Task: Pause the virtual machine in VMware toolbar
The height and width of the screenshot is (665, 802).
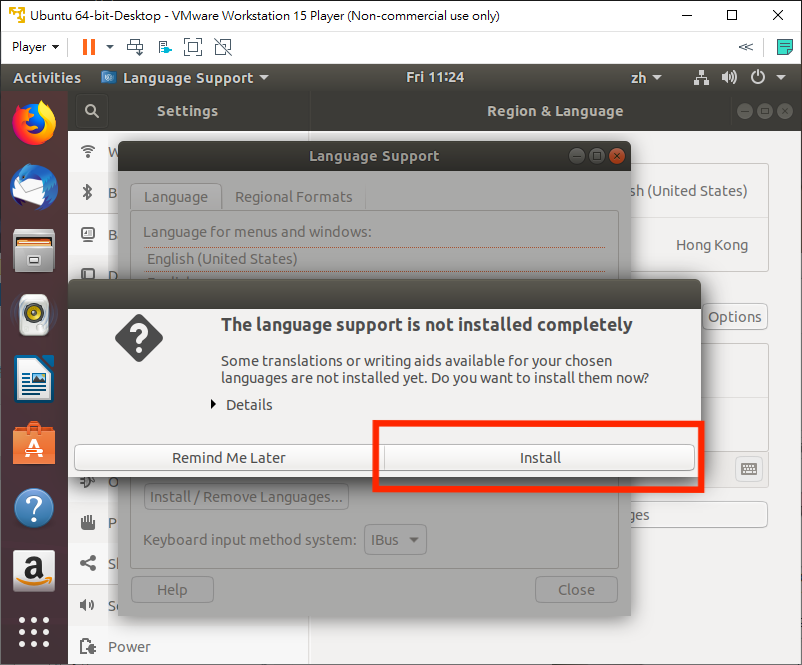Action: [x=89, y=47]
